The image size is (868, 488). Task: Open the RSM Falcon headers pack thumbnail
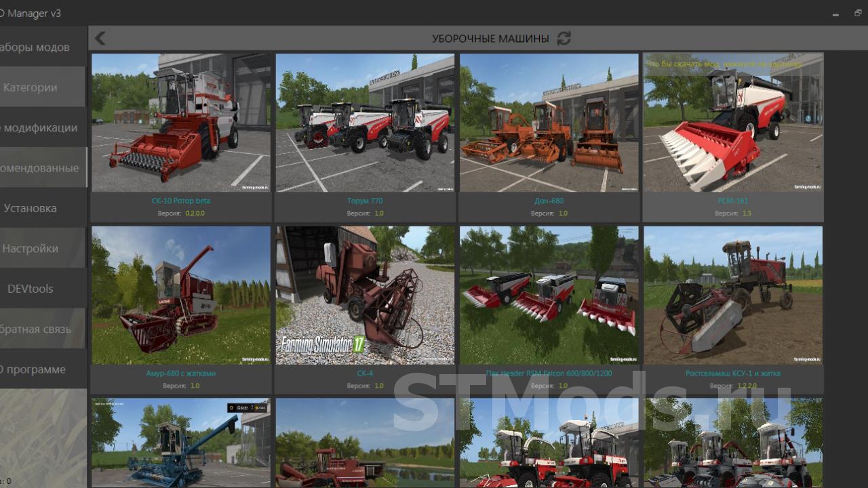[549, 295]
